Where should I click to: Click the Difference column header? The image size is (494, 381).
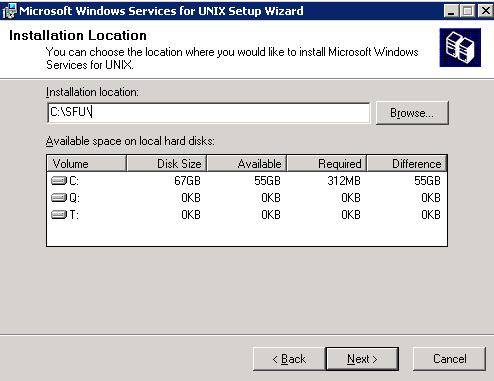[x=407, y=163]
